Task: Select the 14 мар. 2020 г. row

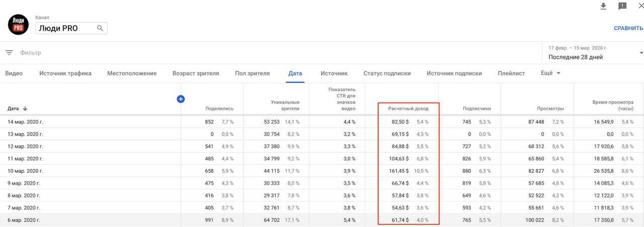Action: pos(322,122)
